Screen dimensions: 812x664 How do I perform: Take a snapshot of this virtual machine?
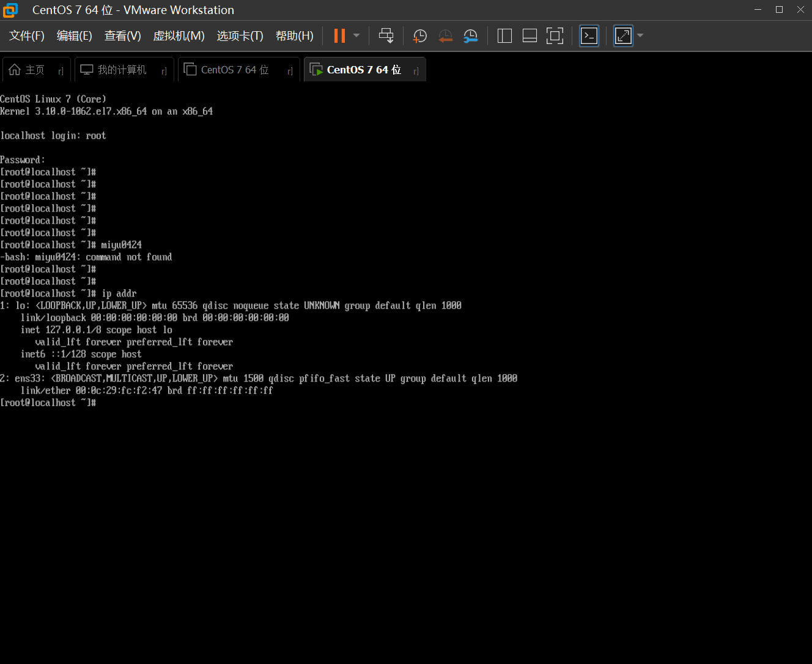[419, 36]
